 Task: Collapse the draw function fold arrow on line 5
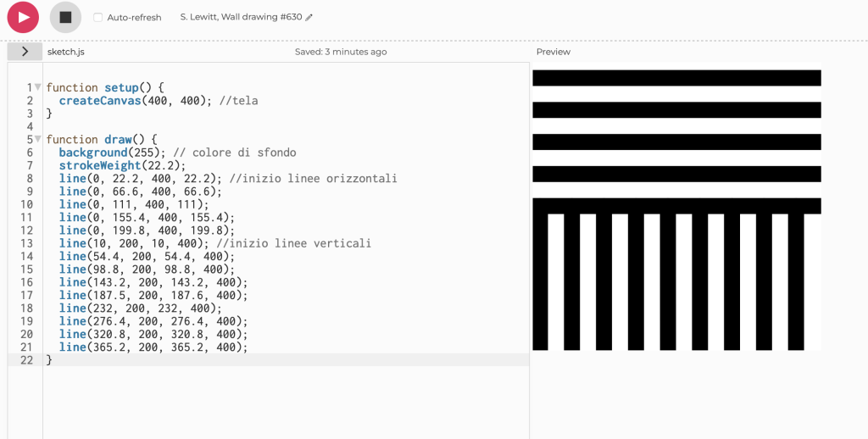[38, 139]
